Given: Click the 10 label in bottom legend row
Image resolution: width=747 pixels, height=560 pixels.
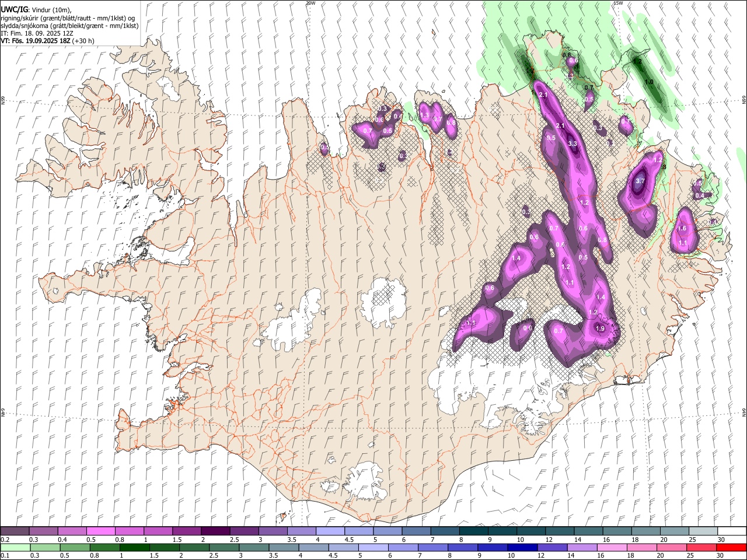Looking at the screenshot, I should point(511,556).
